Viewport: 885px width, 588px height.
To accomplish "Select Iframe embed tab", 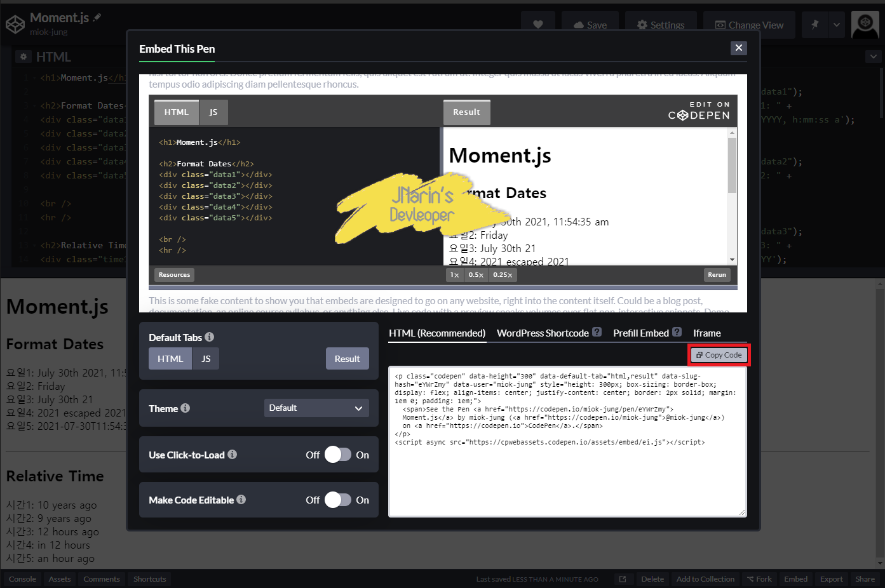I will 706,333.
